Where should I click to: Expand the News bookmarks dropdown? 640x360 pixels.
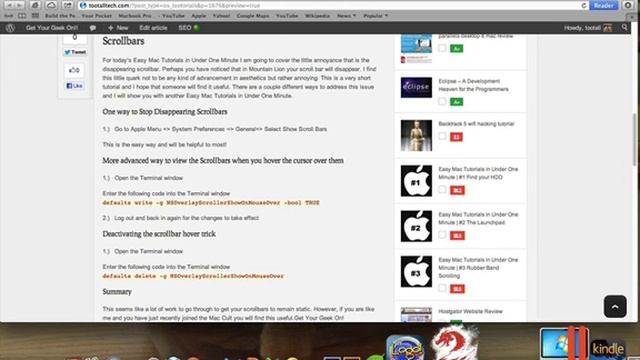coord(346,16)
